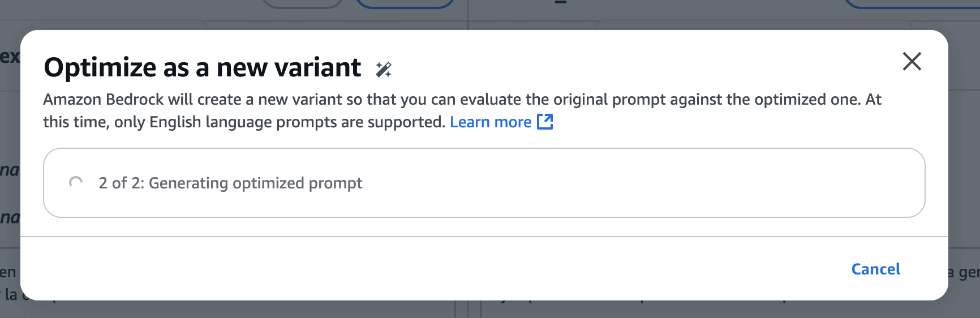Click the external link icon after Learn more
The image size is (980, 318).
click(x=545, y=121)
